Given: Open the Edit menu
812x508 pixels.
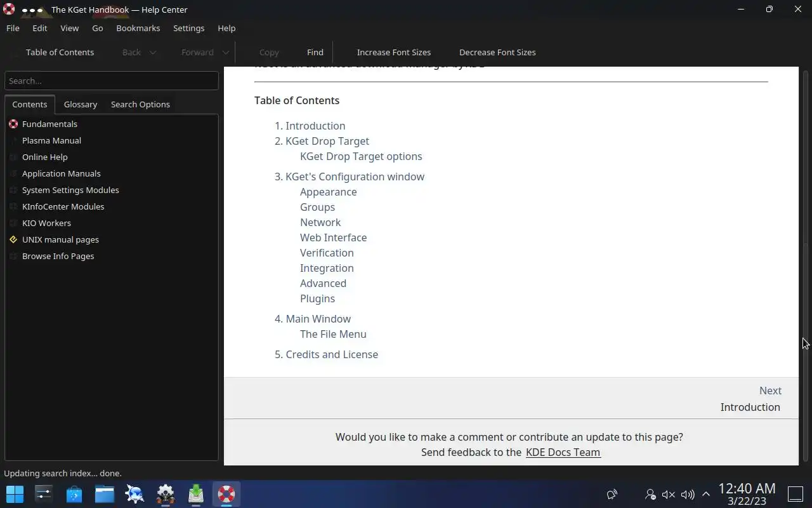Looking at the screenshot, I should pyautogui.click(x=40, y=28).
